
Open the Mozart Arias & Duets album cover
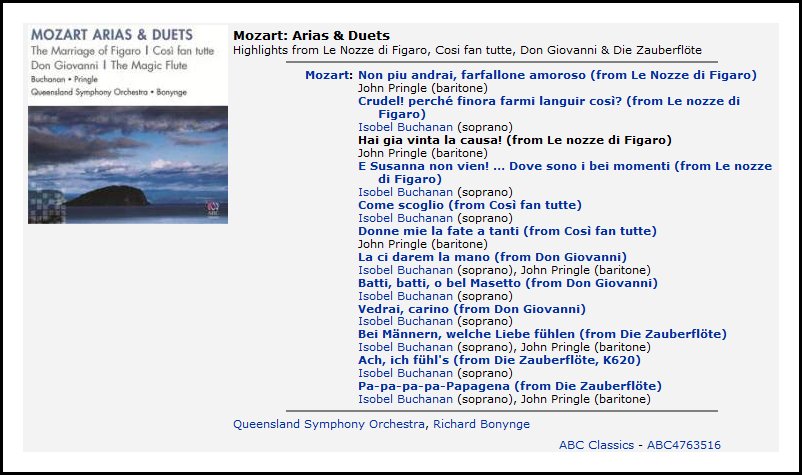point(128,124)
